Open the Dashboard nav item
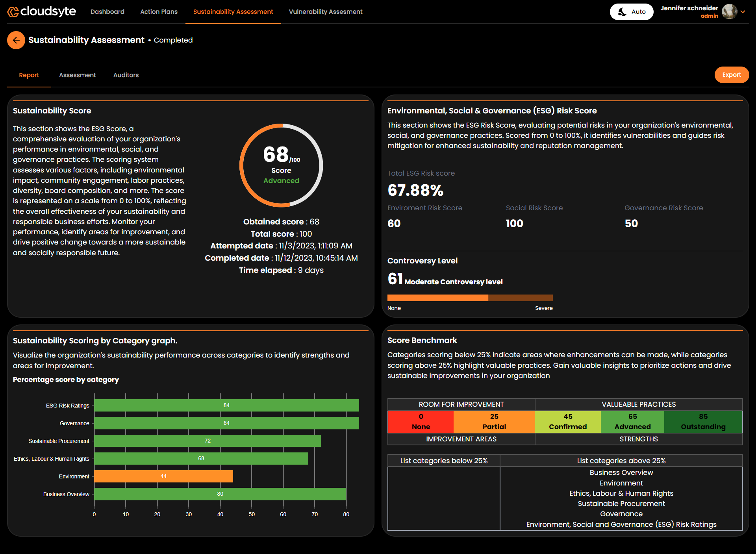Viewport: 756px width, 554px height. click(x=107, y=12)
